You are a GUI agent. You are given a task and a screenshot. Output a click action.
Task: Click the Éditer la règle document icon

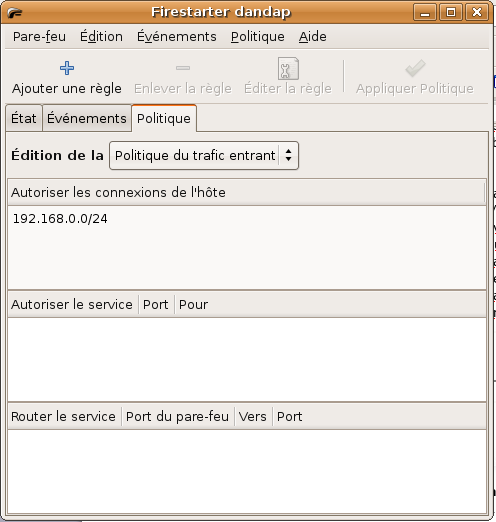coord(288,69)
